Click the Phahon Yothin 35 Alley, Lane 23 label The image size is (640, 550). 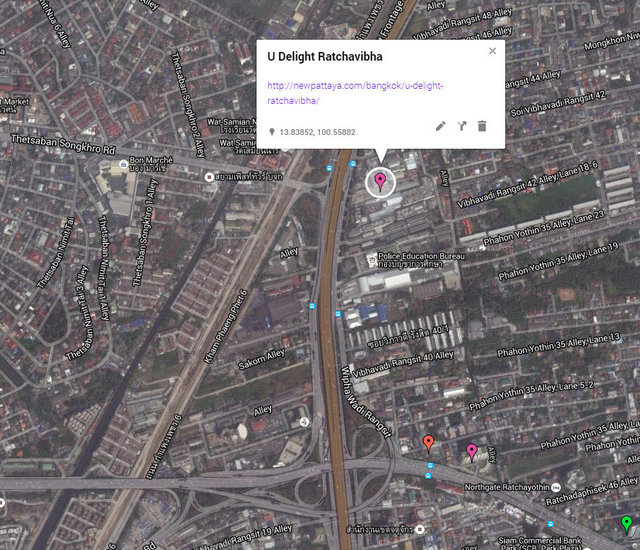click(543, 228)
